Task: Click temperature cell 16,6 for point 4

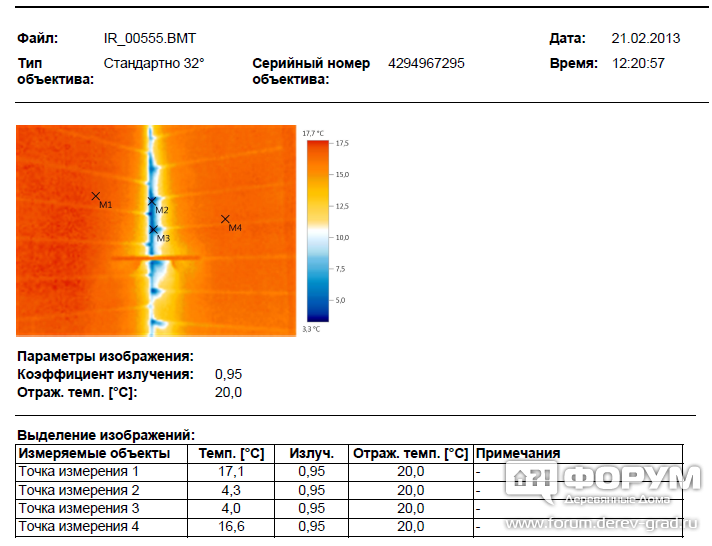Action: pos(231,527)
